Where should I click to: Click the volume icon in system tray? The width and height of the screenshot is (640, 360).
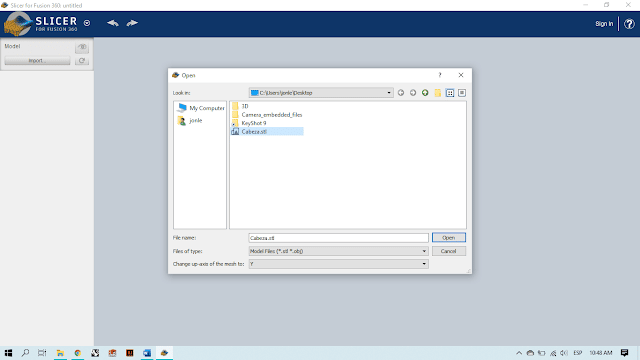coord(564,353)
